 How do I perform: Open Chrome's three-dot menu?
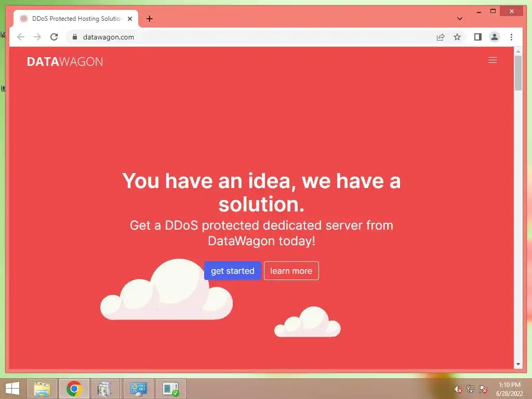[511, 37]
